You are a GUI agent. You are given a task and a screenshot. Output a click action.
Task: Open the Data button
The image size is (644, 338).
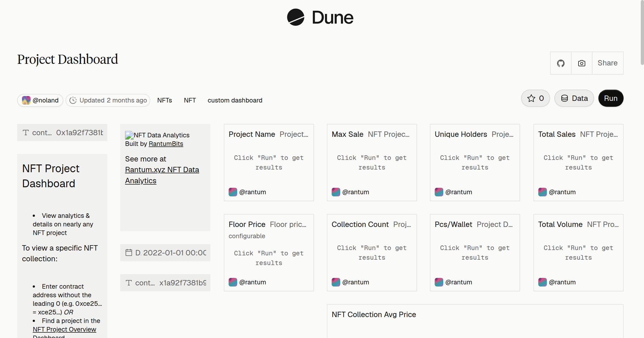click(574, 98)
